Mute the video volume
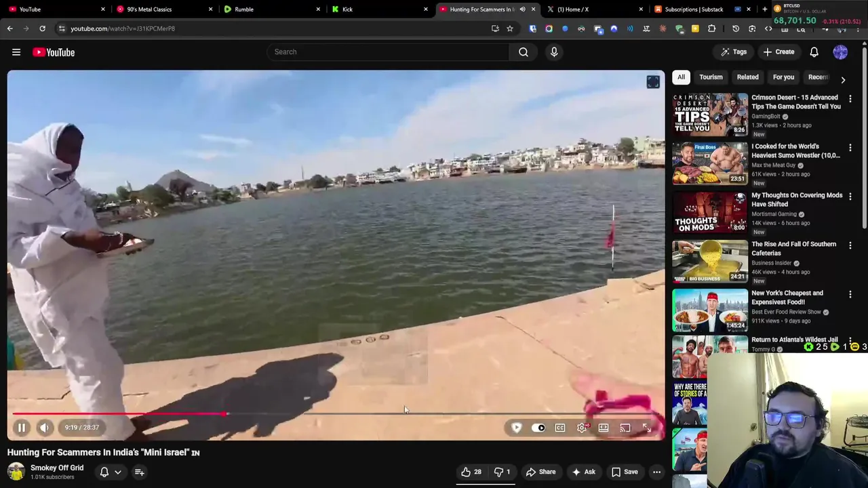Screen dimensions: 868x488 coord(44,428)
